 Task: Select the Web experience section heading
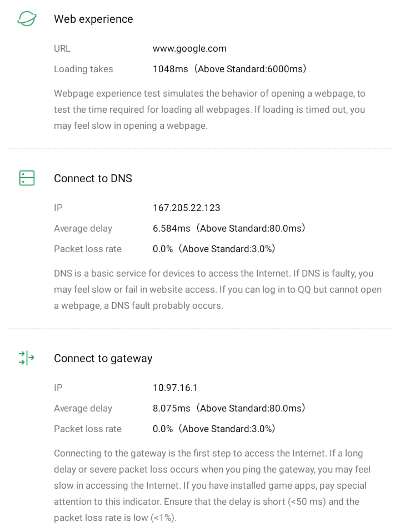[93, 19]
